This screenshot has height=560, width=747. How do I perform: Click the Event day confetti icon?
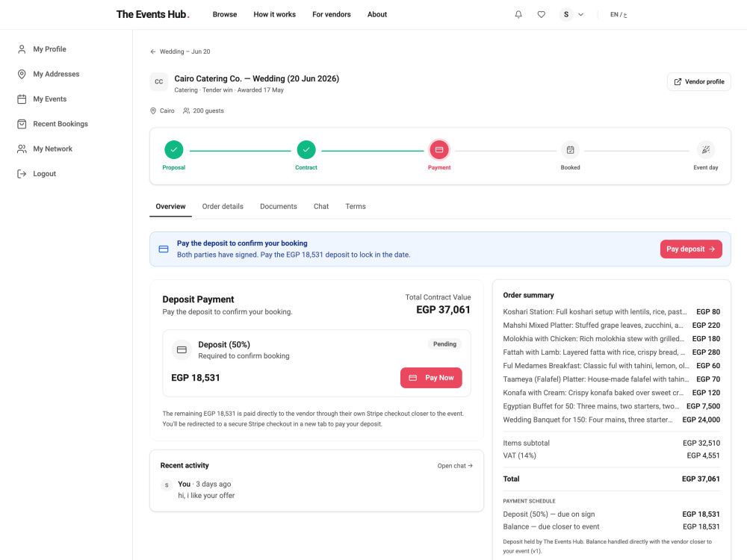(706, 150)
